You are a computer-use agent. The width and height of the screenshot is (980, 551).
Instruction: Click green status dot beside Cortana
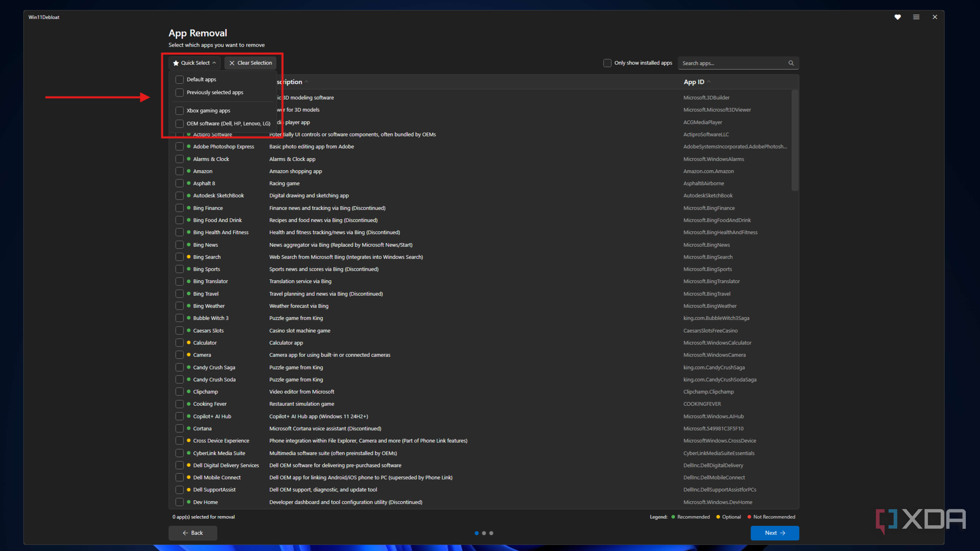click(189, 428)
